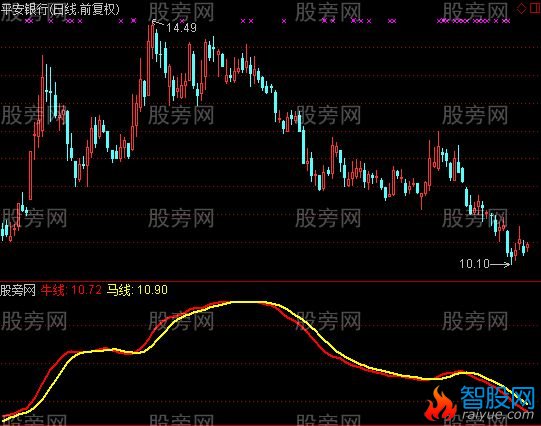Click the 股旁网 indicator name in lower panel

[18, 290]
